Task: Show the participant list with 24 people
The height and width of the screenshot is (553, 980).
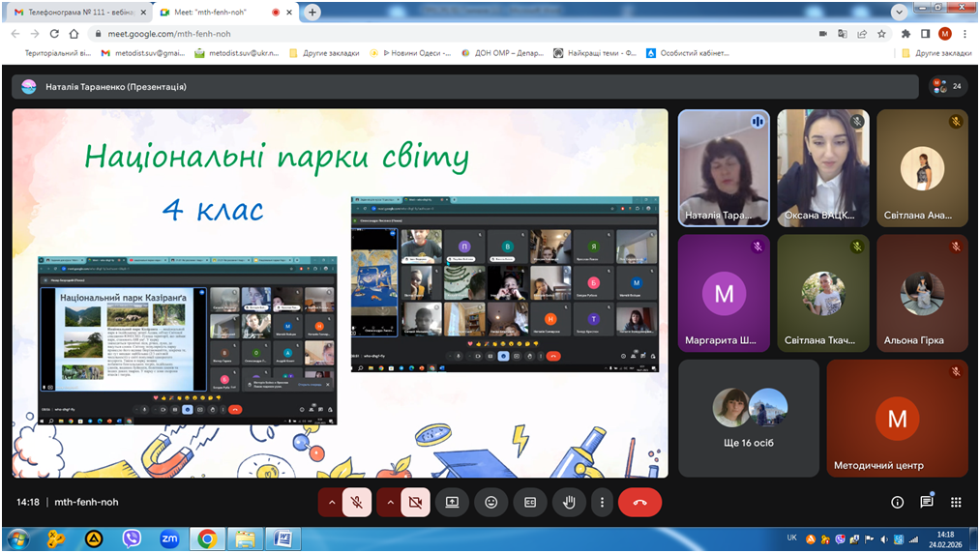Action: coord(946,86)
